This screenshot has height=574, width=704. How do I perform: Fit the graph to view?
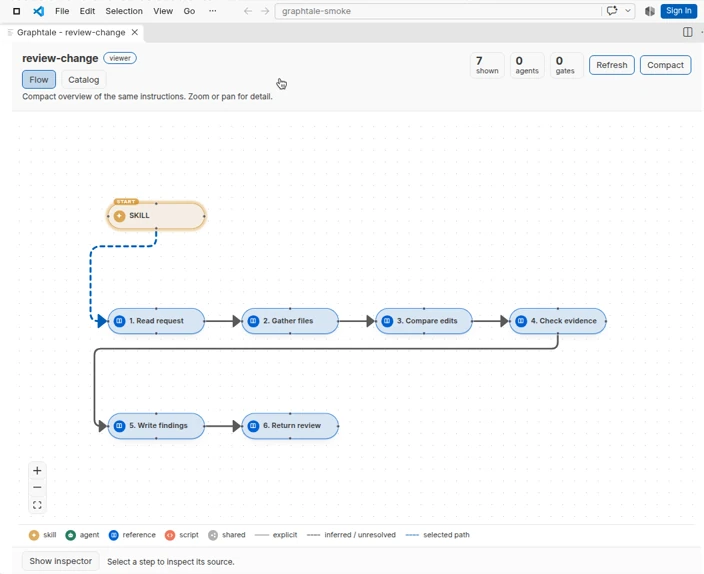point(37,505)
